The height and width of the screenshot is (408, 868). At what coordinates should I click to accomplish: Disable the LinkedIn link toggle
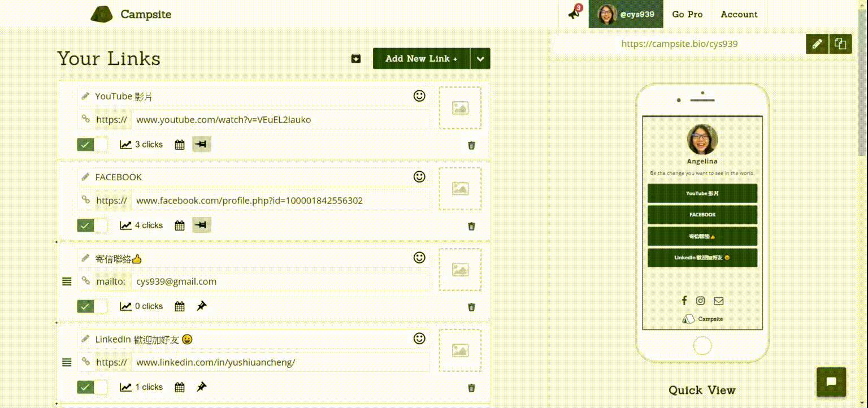92,387
